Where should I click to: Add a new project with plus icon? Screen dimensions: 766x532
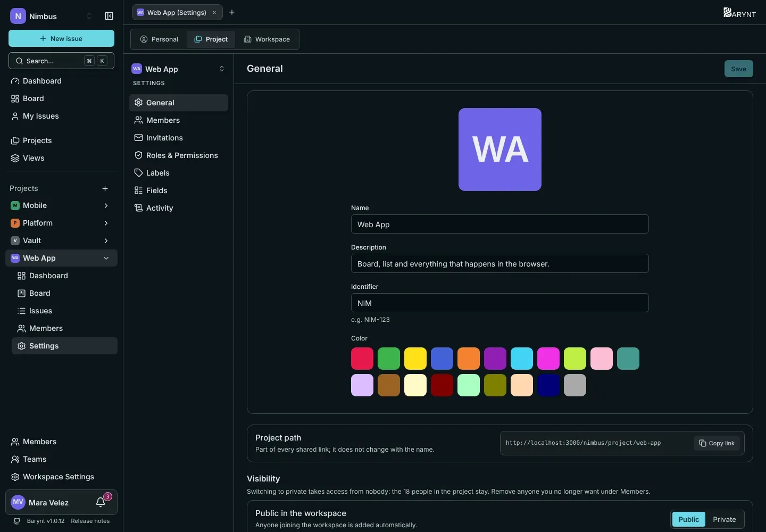coord(105,188)
